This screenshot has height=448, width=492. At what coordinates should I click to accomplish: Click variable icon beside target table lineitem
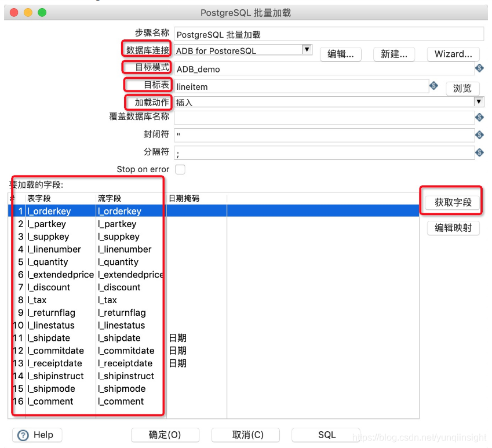(x=433, y=85)
